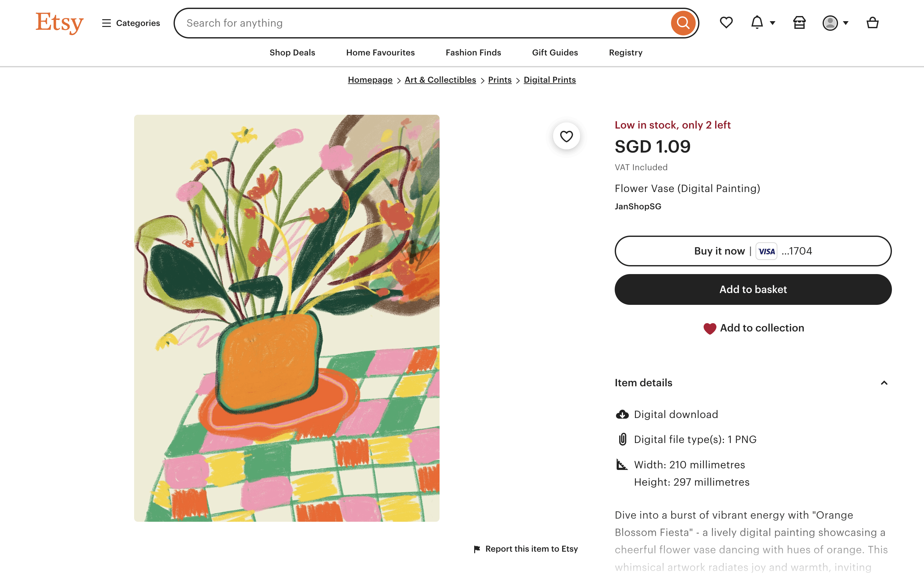Open the Registry menu item

(625, 53)
